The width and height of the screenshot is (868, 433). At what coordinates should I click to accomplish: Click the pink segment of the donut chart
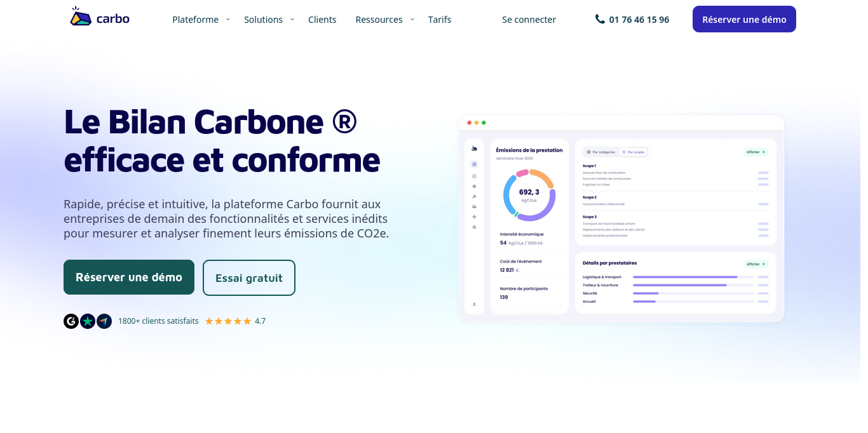522,173
